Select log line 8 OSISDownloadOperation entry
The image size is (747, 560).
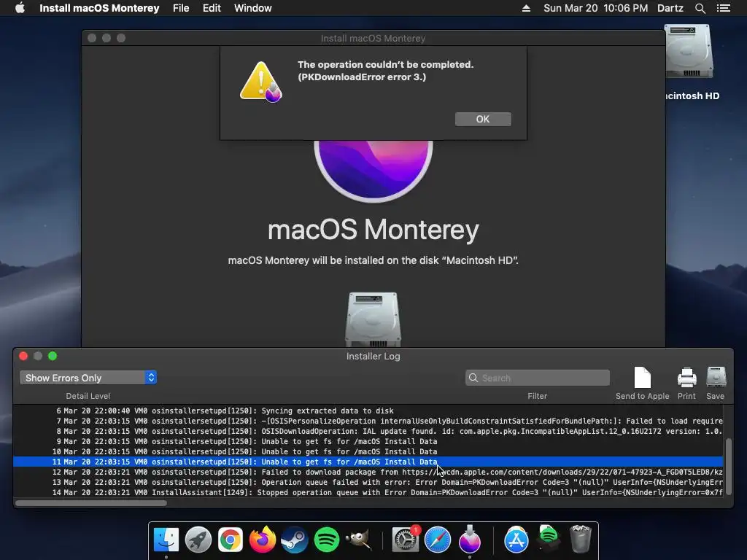tap(368, 431)
